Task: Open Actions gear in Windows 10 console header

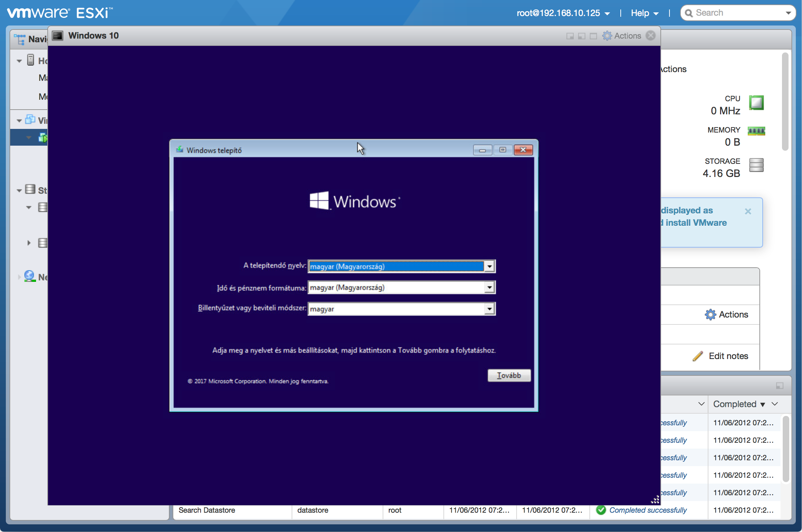Action: click(x=622, y=36)
